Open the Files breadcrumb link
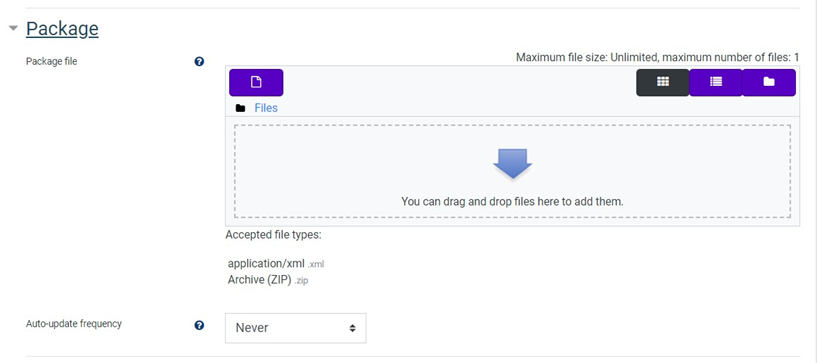Image resolution: width=817 pixels, height=363 pixels. [x=266, y=108]
